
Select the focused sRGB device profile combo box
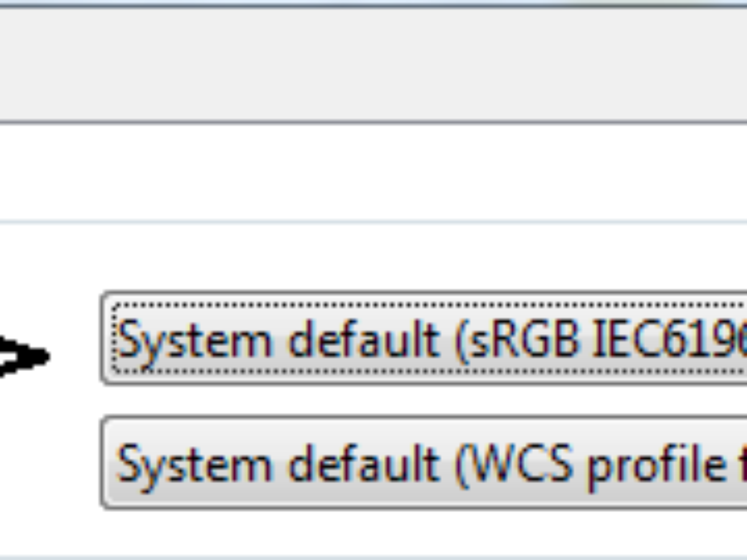(424, 338)
